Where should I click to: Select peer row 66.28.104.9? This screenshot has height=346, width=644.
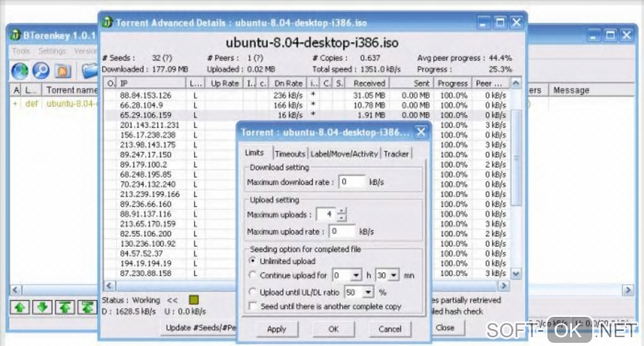coord(306,105)
